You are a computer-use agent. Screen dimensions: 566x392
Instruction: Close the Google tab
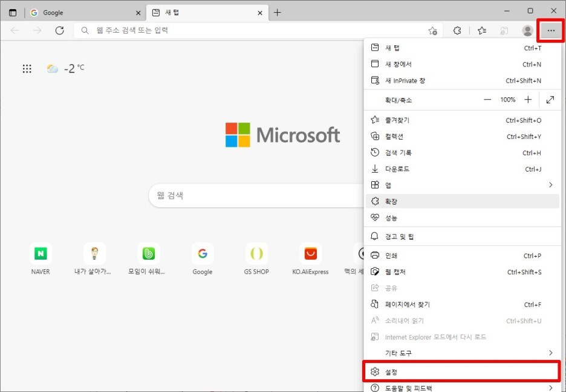[138, 13]
